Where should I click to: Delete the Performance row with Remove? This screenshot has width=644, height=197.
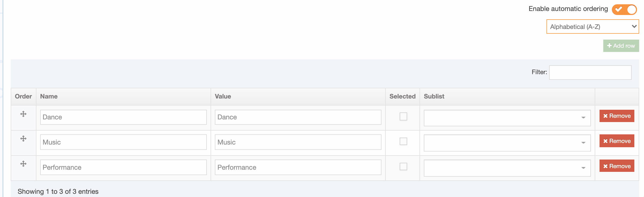pyautogui.click(x=617, y=166)
